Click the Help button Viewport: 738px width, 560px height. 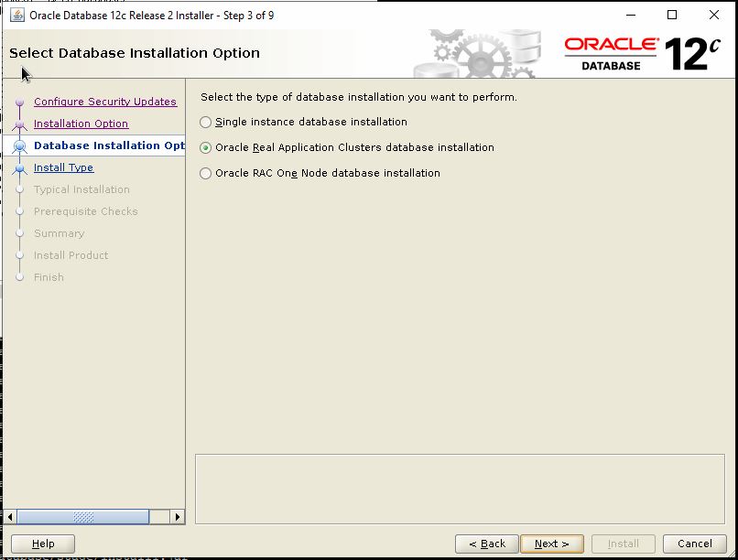(43, 544)
